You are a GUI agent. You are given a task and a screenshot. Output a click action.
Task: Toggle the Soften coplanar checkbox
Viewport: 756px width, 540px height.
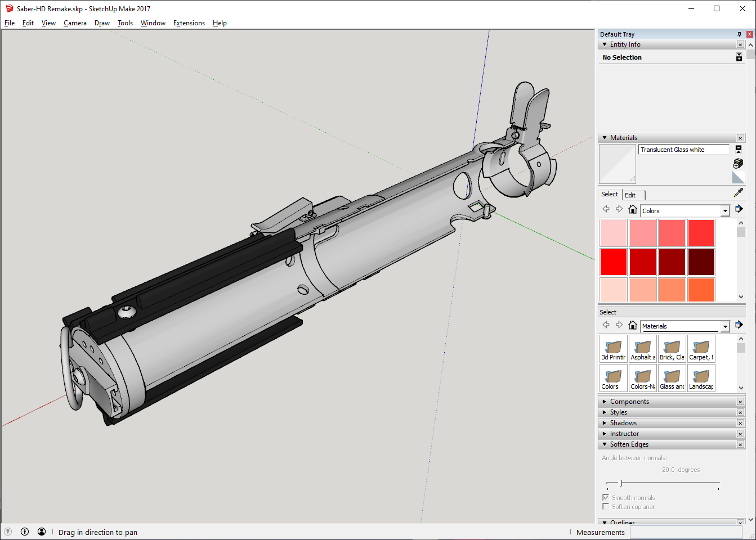(x=606, y=506)
